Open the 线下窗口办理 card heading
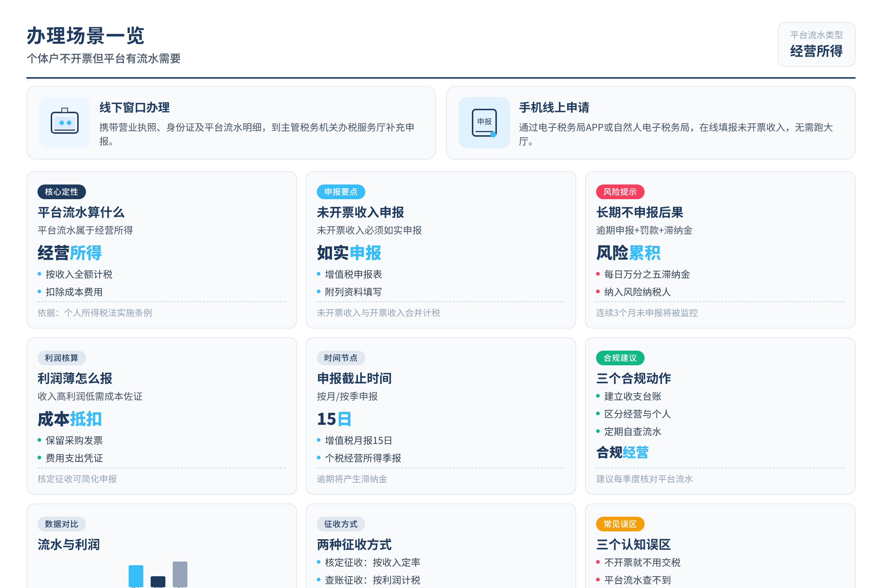 [134, 108]
